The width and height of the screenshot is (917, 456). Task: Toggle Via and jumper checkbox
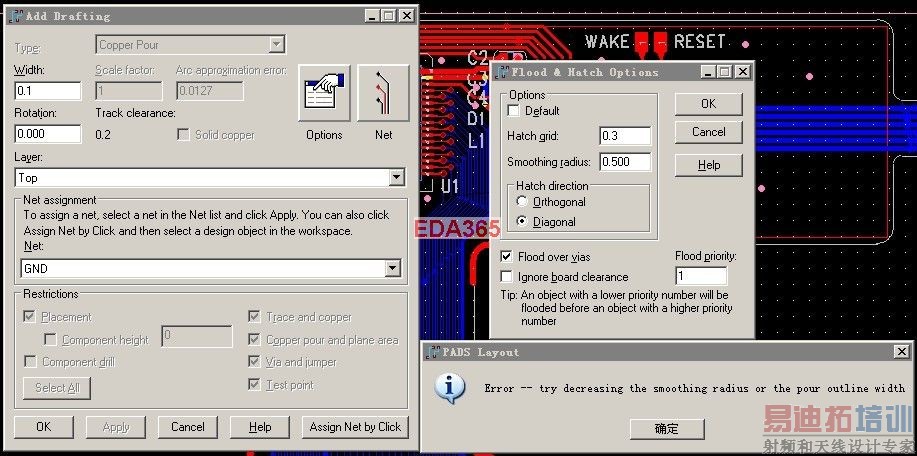254,361
